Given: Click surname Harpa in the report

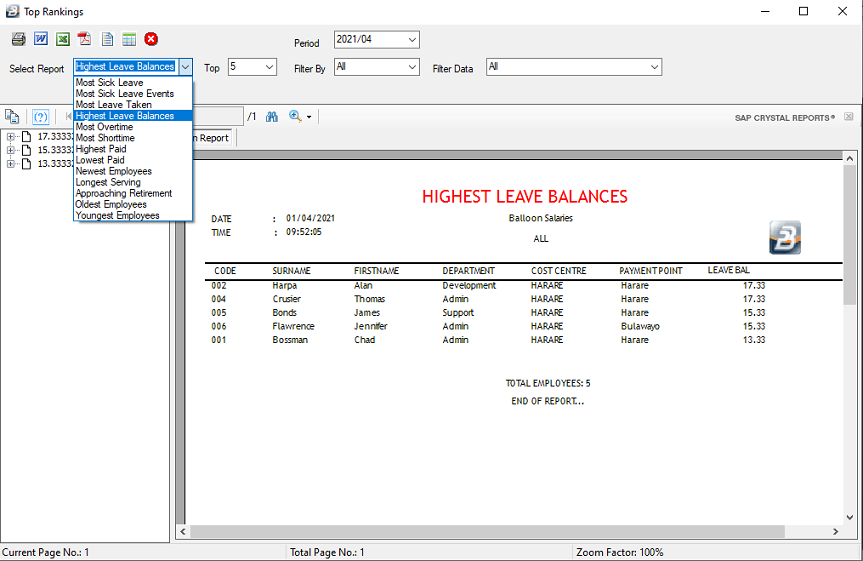Looking at the screenshot, I should click(x=285, y=285).
